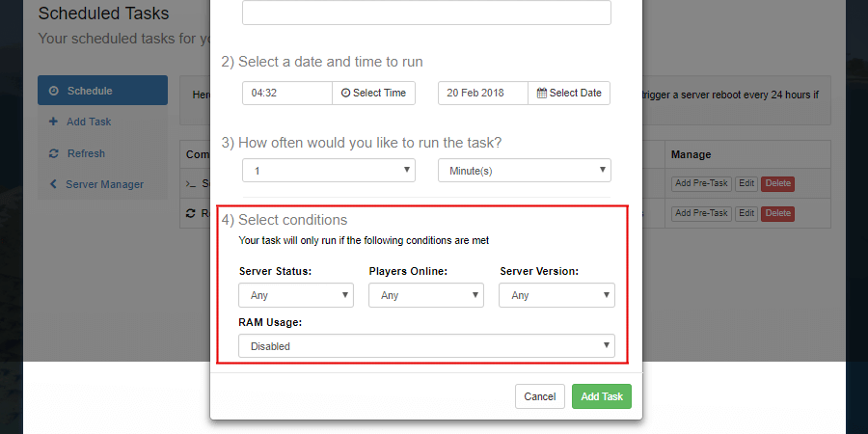Image resolution: width=868 pixels, height=434 pixels.
Task: Click Add Pre-Task in the first table row
Action: (x=701, y=184)
